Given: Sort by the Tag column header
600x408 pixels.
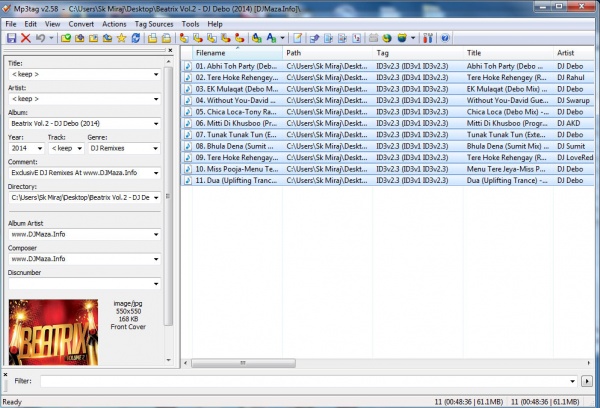Looking at the screenshot, I should click(x=418, y=53).
